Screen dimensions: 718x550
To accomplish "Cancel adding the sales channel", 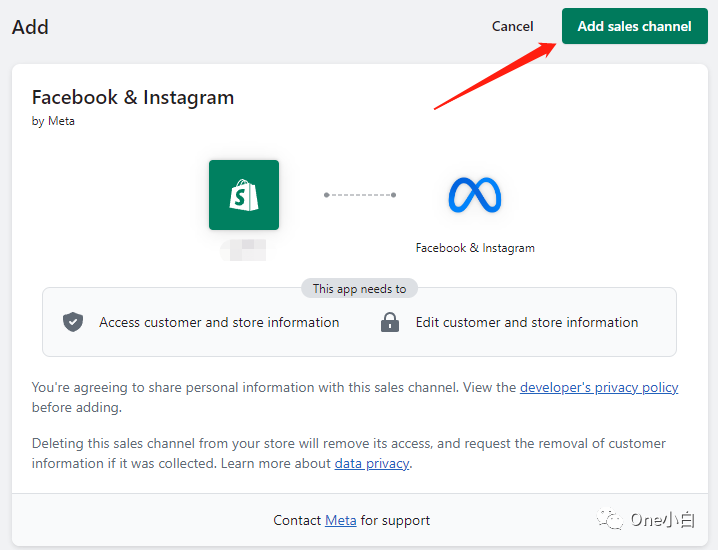I will [512, 26].
